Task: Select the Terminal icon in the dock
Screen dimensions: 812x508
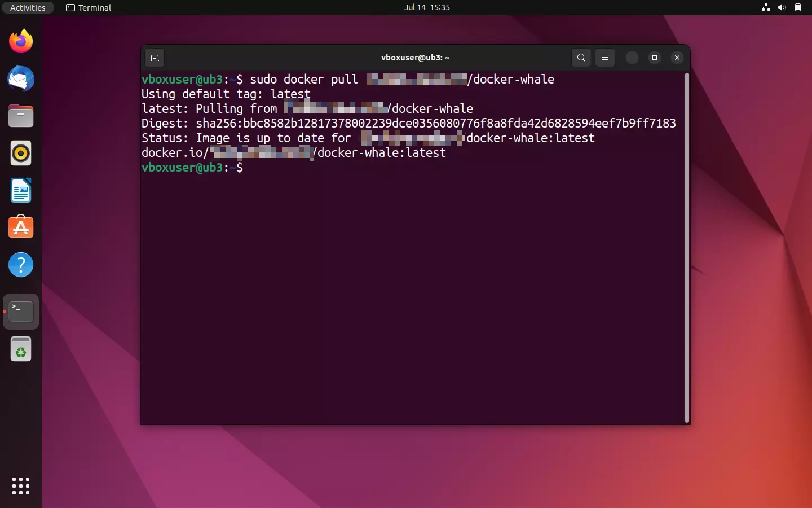Action: click(20, 311)
